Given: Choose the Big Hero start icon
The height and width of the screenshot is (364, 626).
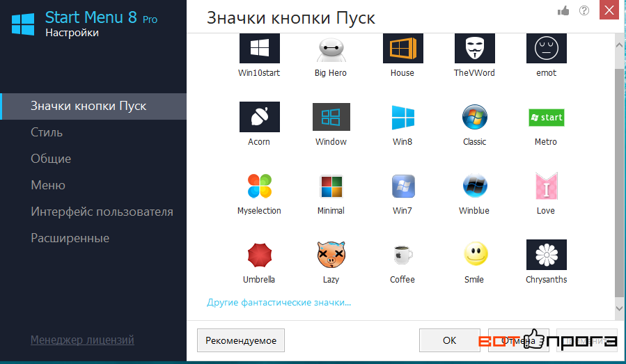Looking at the screenshot, I should coord(331,49).
